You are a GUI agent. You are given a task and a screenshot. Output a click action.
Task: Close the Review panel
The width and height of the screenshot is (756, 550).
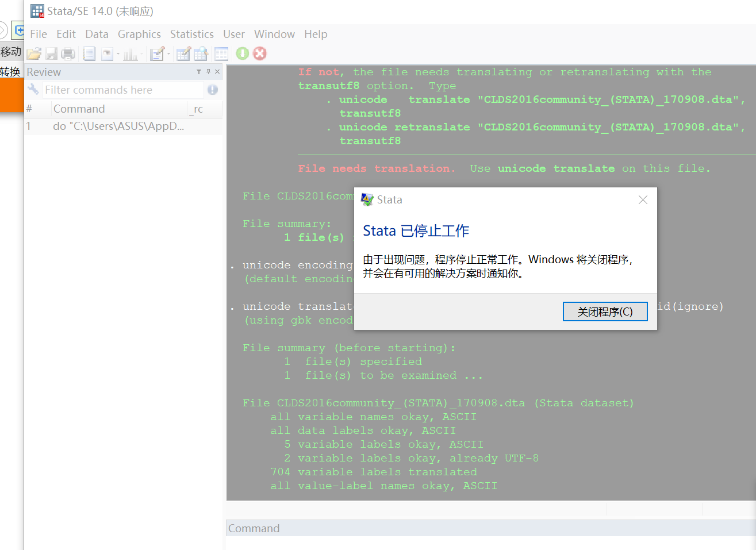[x=217, y=72]
